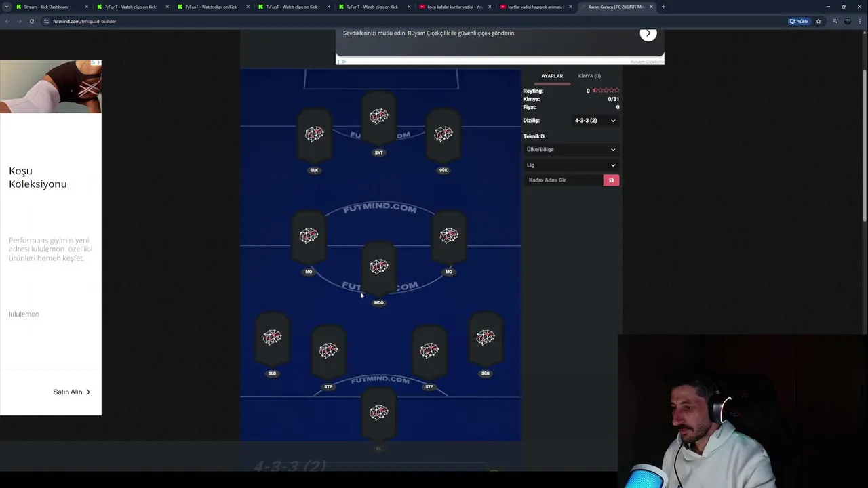Switch to the KİMYA (0) tab
Viewport: 868px width, 488px height.
[x=589, y=76]
